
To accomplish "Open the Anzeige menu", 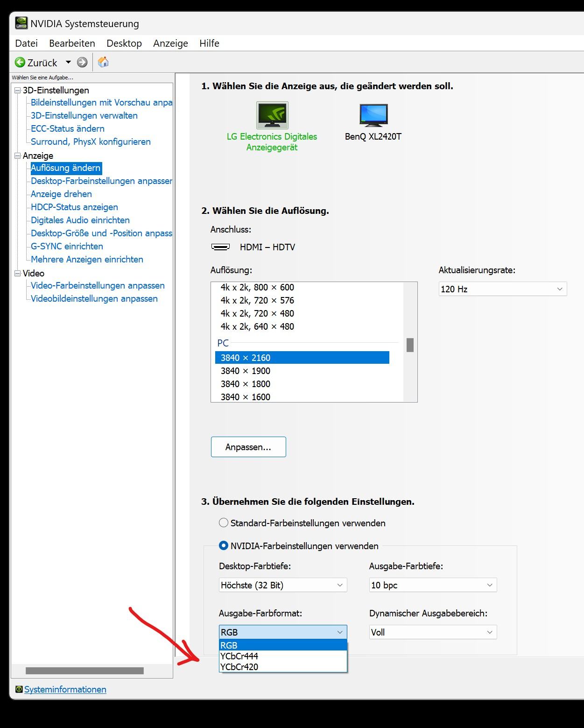I will [x=170, y=43].
